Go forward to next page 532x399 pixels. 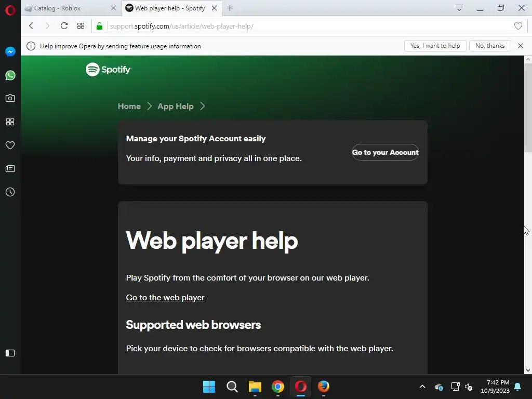click(x=47, y=26)
